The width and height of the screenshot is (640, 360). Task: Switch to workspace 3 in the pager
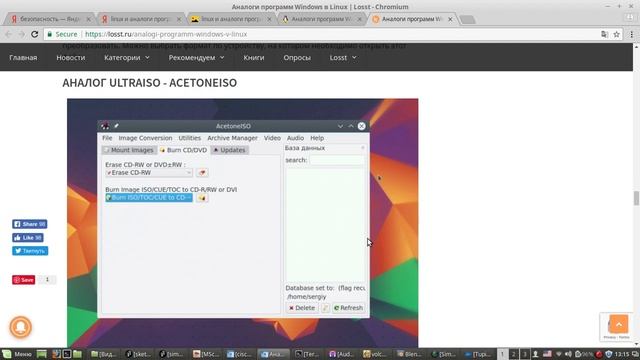click(524, 354)
